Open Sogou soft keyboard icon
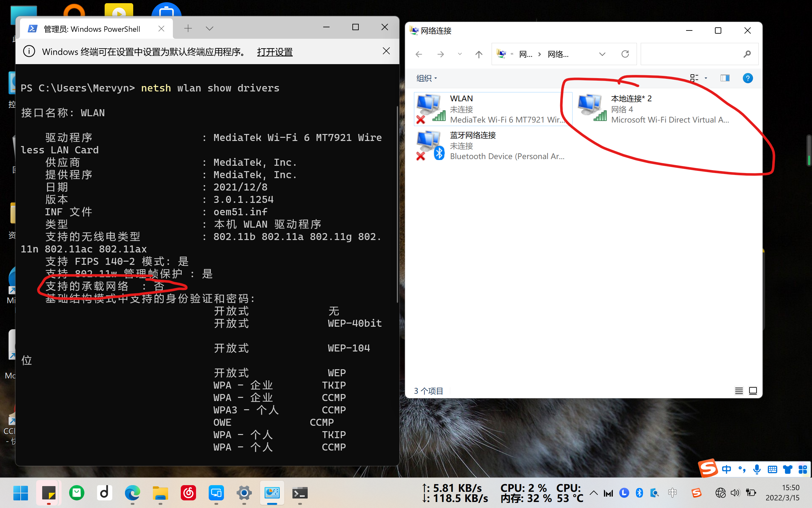Viewport: 812px width, 508px height. [x=772, y=469]
